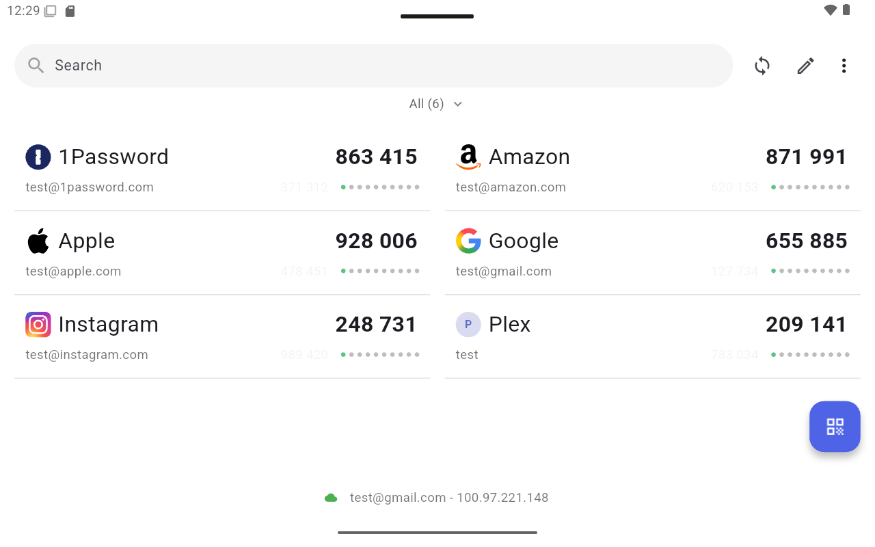Tap the pencil edit icon
Image resolution: width=875 pixels, height=547 pixels.
click(805, 66)
